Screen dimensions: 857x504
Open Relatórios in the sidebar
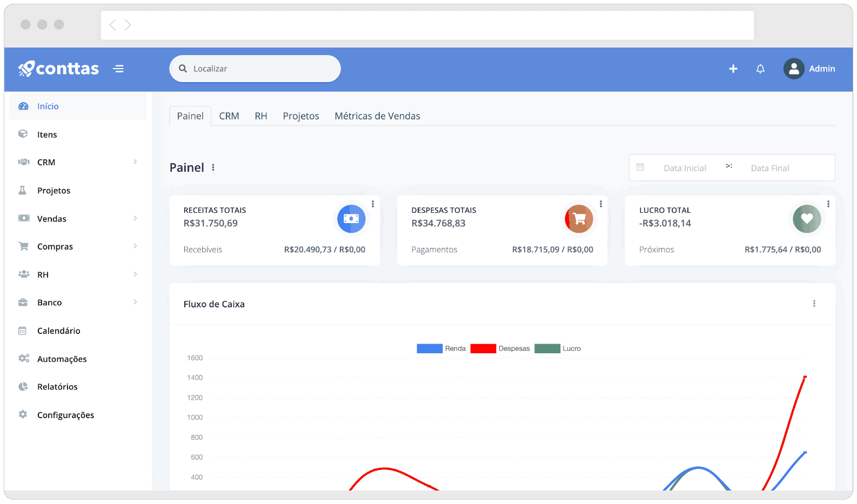click(x=57, y=387)
